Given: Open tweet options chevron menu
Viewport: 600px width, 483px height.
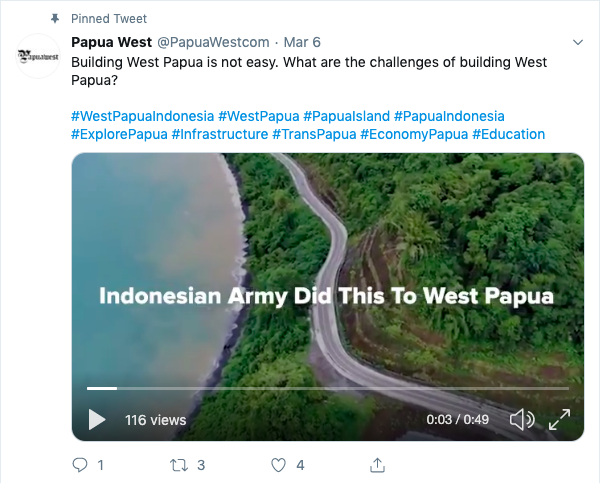Looking at the screenshot, I should (577, 43).
